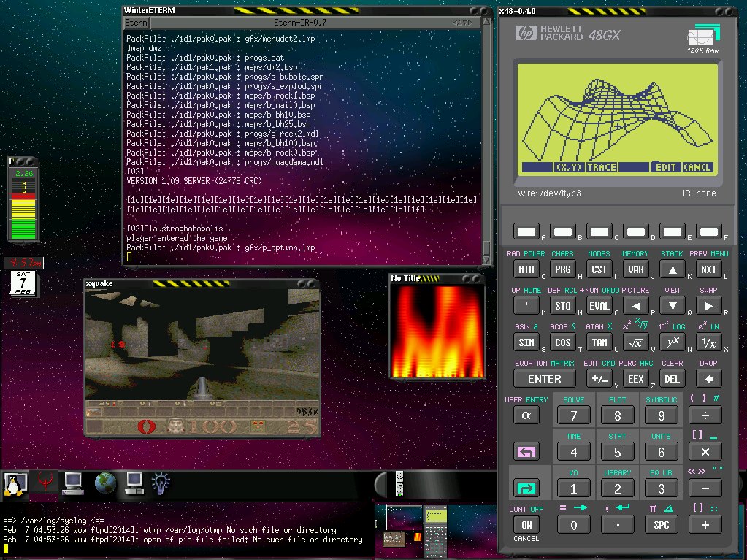This screenshot has height=560, width=747.
Task: Select (X,Y) in the calculator screen menu
Action: coord(570,167)
